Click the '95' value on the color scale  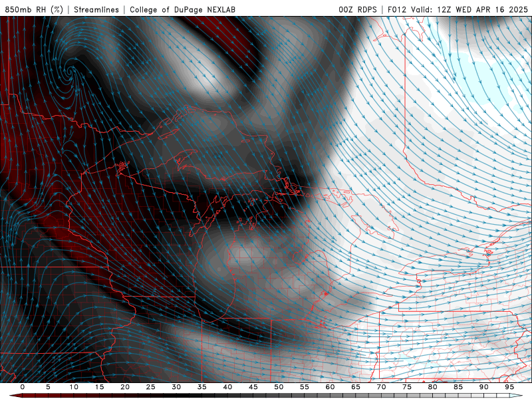click(x=509, y=387)
